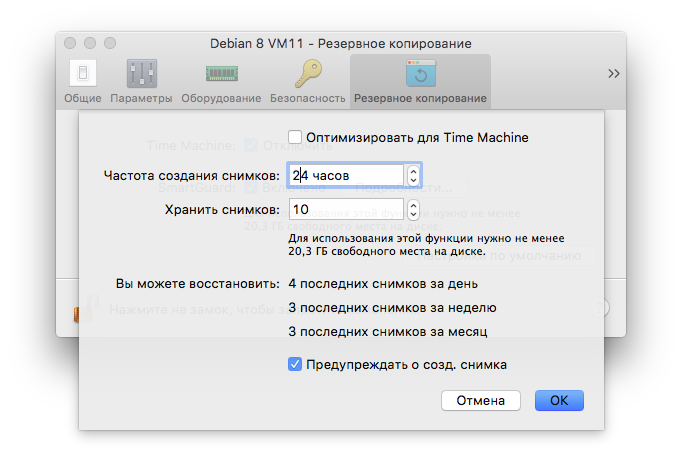Open the Оборудование memory chip icon
Screen dimensions: 682x451
point(221,73)
